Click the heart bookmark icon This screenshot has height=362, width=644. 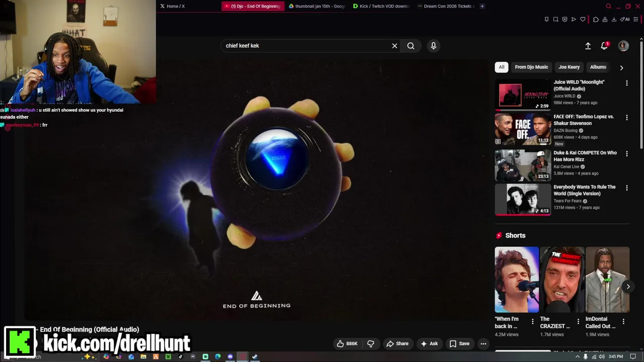coord(583,20)
